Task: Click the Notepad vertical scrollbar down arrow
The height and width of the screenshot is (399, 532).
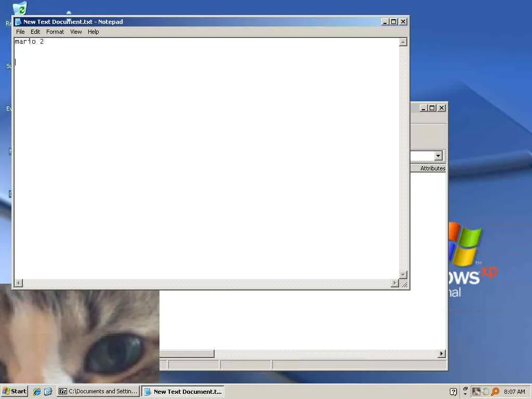Action: click(x=403, y=274)
